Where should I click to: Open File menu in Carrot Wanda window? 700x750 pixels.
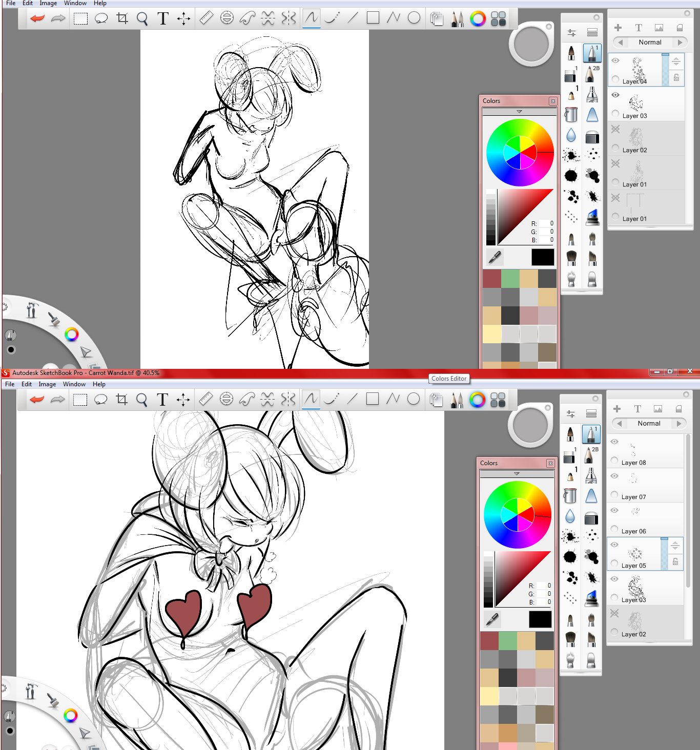click(x=10, y=384)
